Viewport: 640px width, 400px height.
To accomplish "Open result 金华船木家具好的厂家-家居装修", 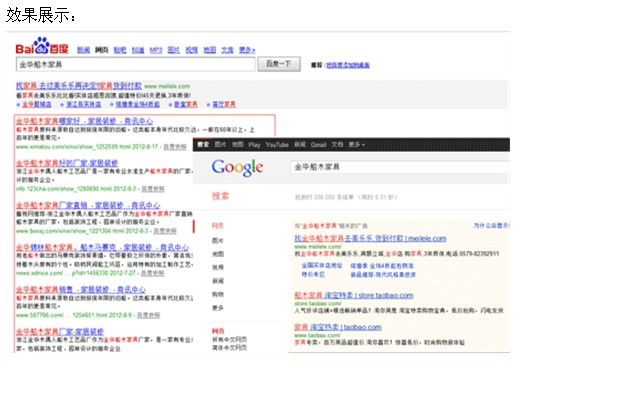I will click(x=67, y=163).
